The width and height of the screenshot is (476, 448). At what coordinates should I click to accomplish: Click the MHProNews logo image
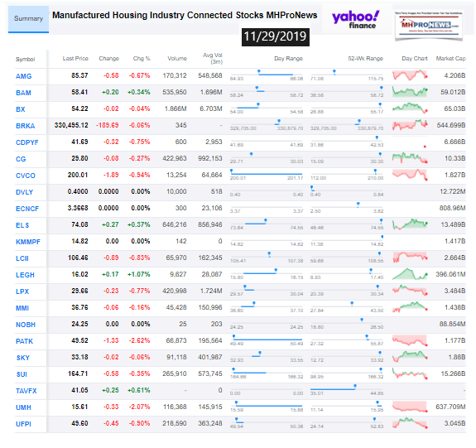[x=429, y=26]
